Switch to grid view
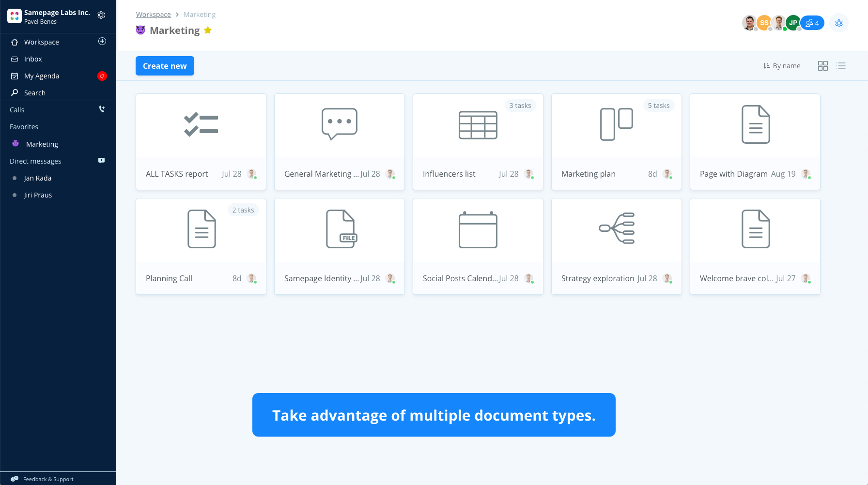 pos(823,66)
